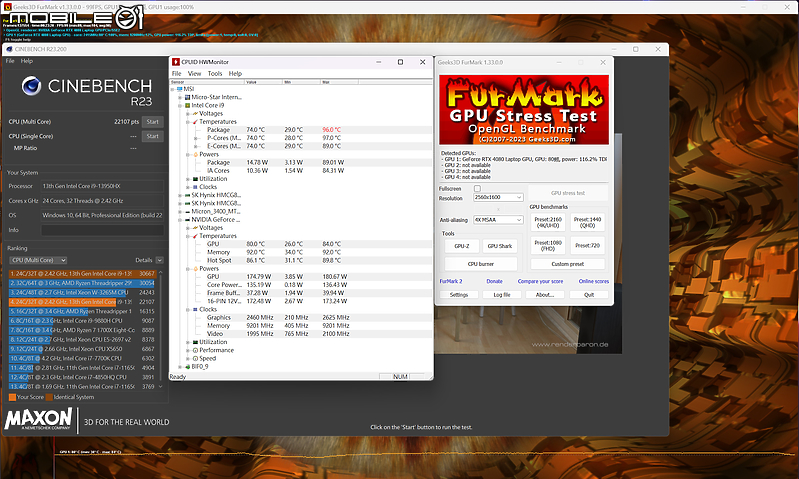
Task: Toggle the ranking Details checkbox dropdown
Action: (x=159, y=260)
